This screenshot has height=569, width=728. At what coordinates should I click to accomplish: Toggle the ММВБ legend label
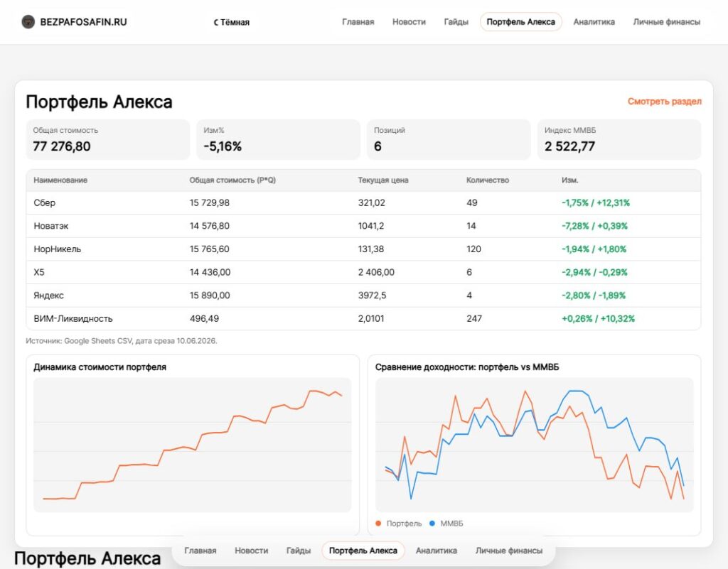pyautogui.click(x=451, y=523)
